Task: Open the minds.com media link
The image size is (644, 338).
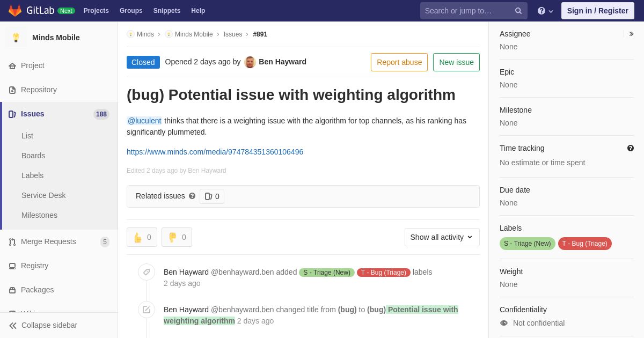Action: pyautogui.click(x=215, y=152)
